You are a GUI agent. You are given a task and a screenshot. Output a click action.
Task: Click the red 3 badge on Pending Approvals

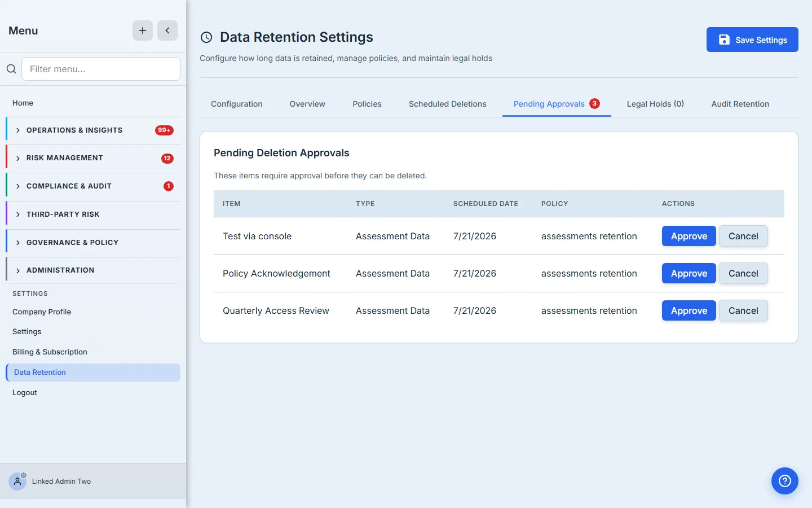(594, 103)
